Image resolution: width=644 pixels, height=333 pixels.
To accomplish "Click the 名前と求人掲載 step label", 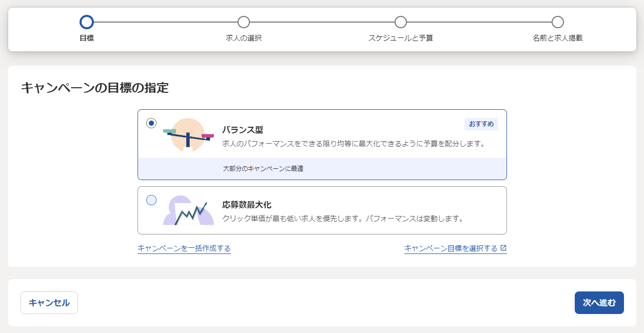I will pos(558,38).
